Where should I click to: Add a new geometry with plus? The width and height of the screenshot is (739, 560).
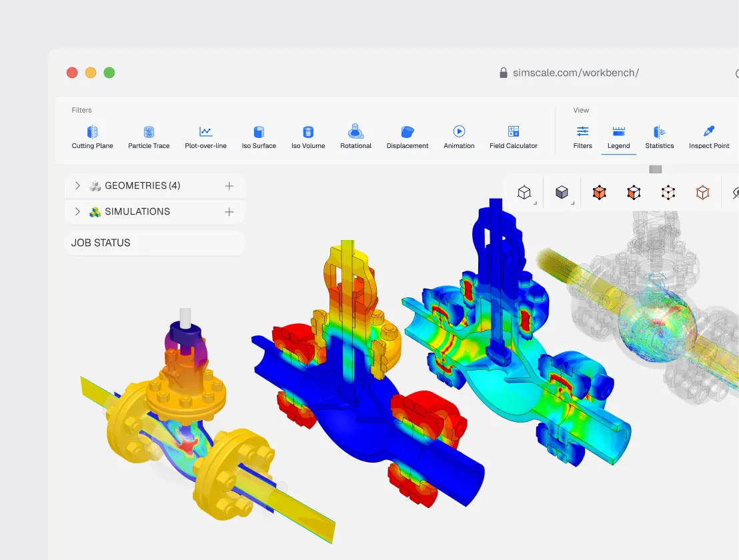click(x=229, y=186)
